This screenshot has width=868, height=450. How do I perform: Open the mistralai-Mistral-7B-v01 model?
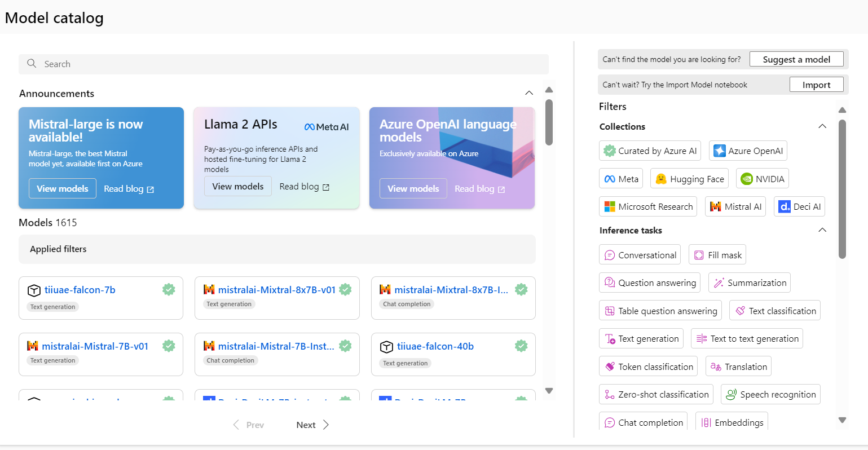pyautogui.click(x=95, y=346)
